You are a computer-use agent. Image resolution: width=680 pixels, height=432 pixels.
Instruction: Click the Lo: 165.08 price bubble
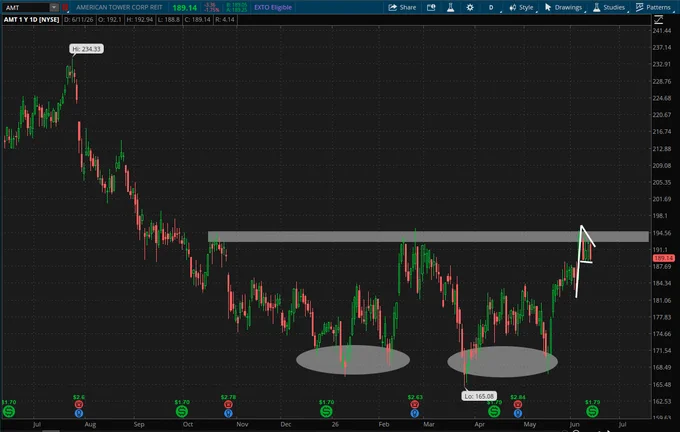(x=479, y=396)
